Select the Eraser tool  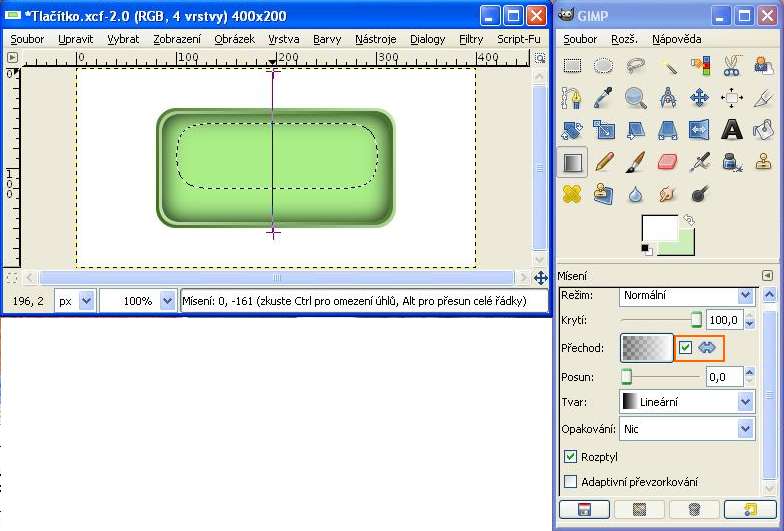click(x=668, y=162)
